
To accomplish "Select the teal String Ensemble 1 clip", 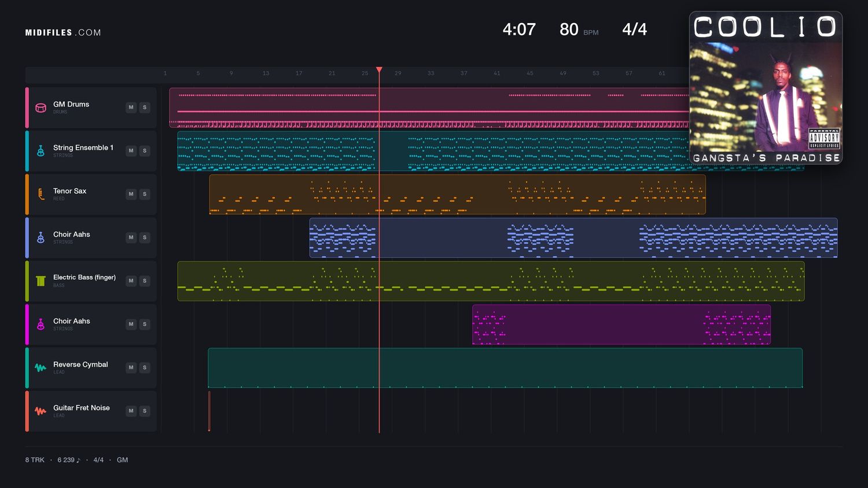I will [x=491, y=151].
